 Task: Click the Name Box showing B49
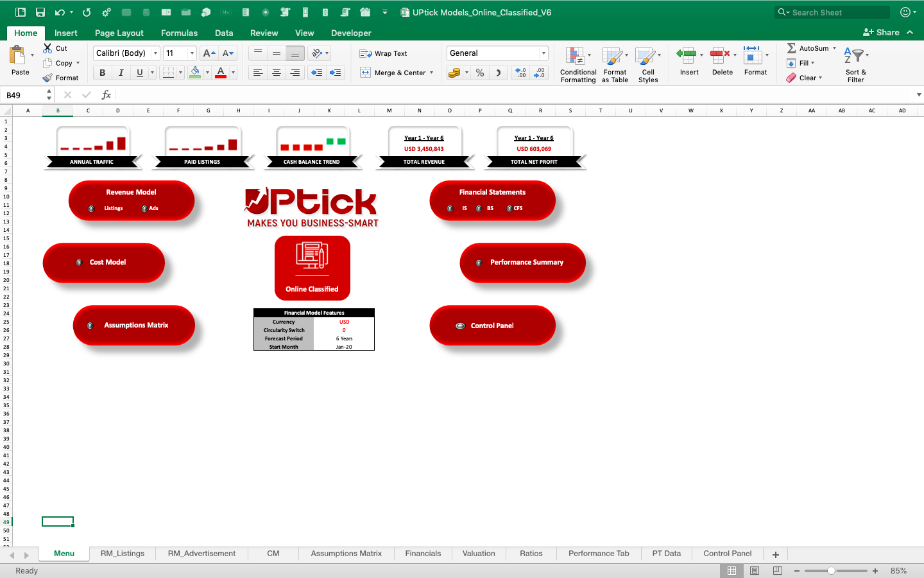pyautogui.click(x=23, y=95)
